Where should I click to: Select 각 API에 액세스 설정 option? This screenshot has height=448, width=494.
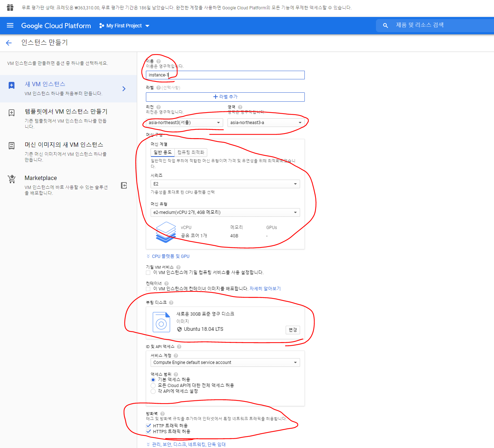(x=153, y=391)
